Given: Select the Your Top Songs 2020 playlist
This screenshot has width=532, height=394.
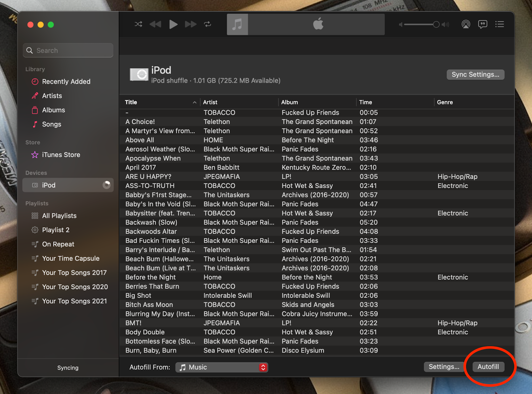Looking at the screenshot, I should click(75, 287).
